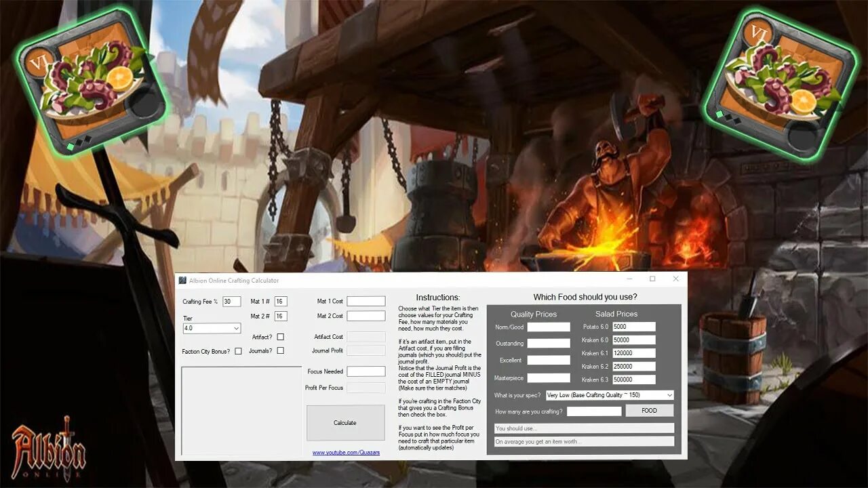Select the Kraken 6.0 price field

click(x=634, y=340)
